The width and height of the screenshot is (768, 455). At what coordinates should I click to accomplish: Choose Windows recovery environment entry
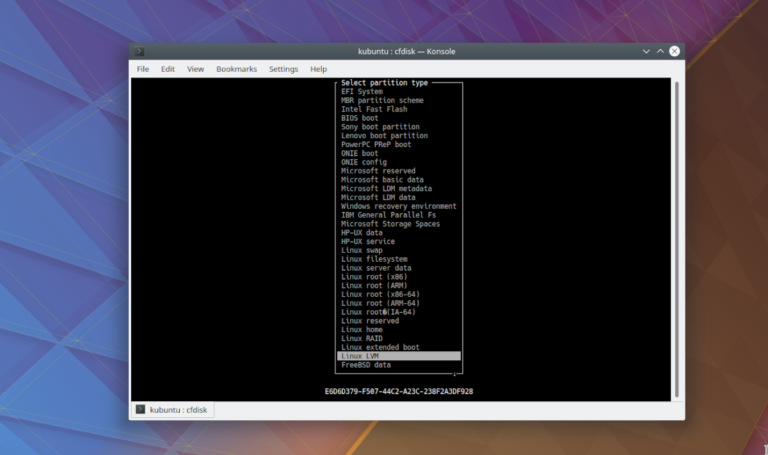pyautogui.click(x=398, y=206)
